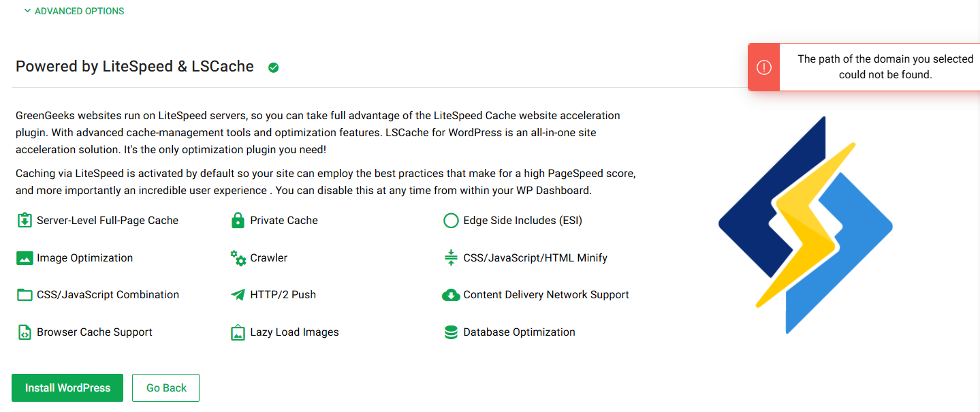Click the Crawler gears icon
Image resolution: width=980 pixels, height=412 pixels.
[238, 258]
